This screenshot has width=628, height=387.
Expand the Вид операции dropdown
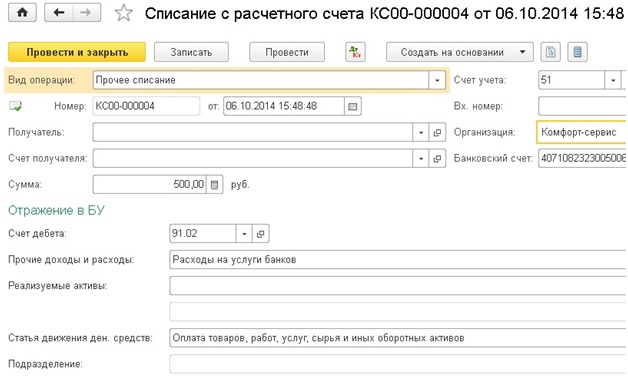437,81
